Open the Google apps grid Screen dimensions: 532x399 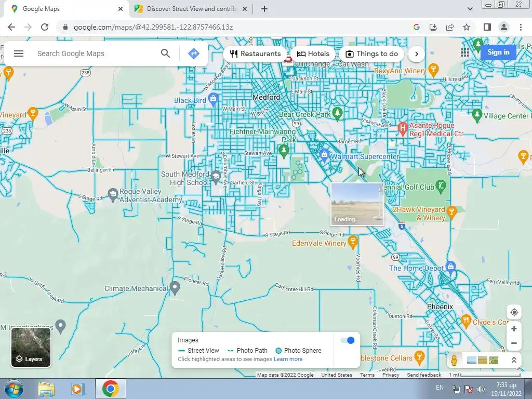click(465, 52)
